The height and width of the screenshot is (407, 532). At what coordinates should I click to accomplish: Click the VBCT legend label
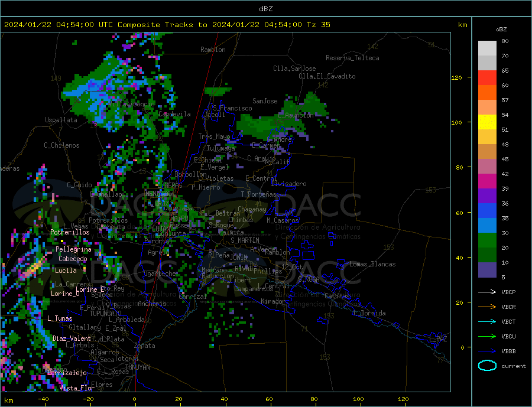(508, 321)
